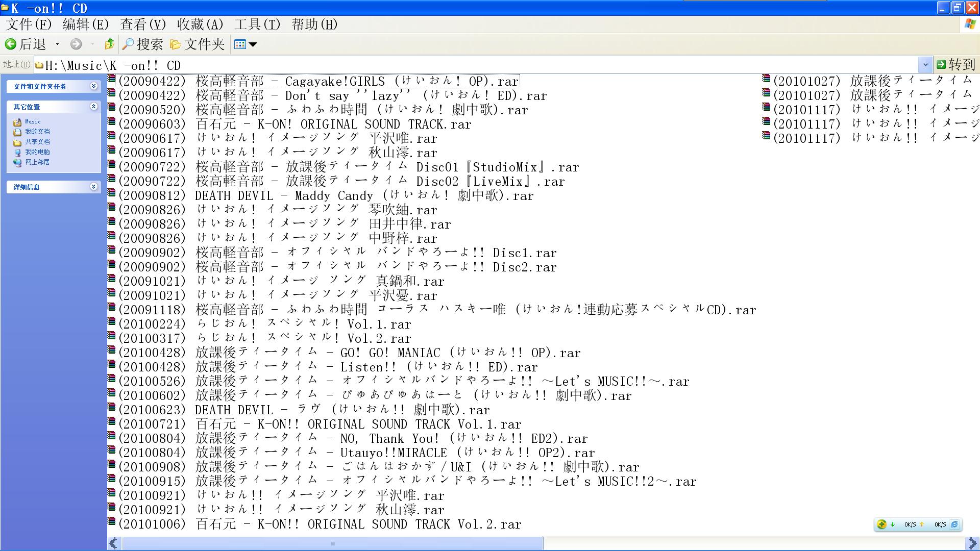Screen dimensions: 980x551
Task: Click the green Back arrow button
Action: click(11, 44)
